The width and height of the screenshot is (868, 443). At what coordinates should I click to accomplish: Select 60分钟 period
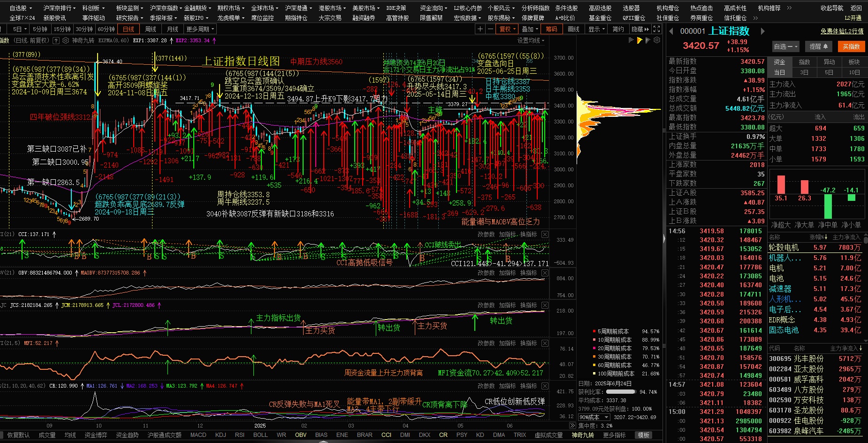(x=106, y=29)
